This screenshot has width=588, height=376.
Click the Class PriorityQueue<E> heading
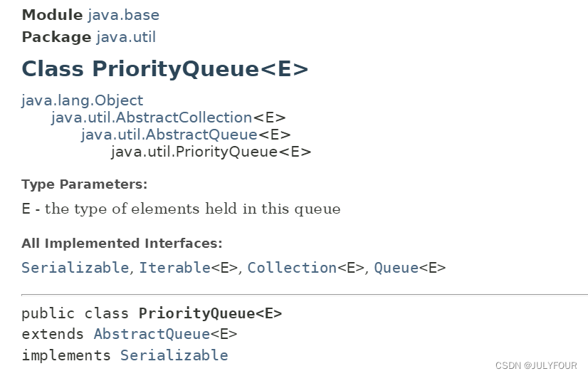click(165, 69)
